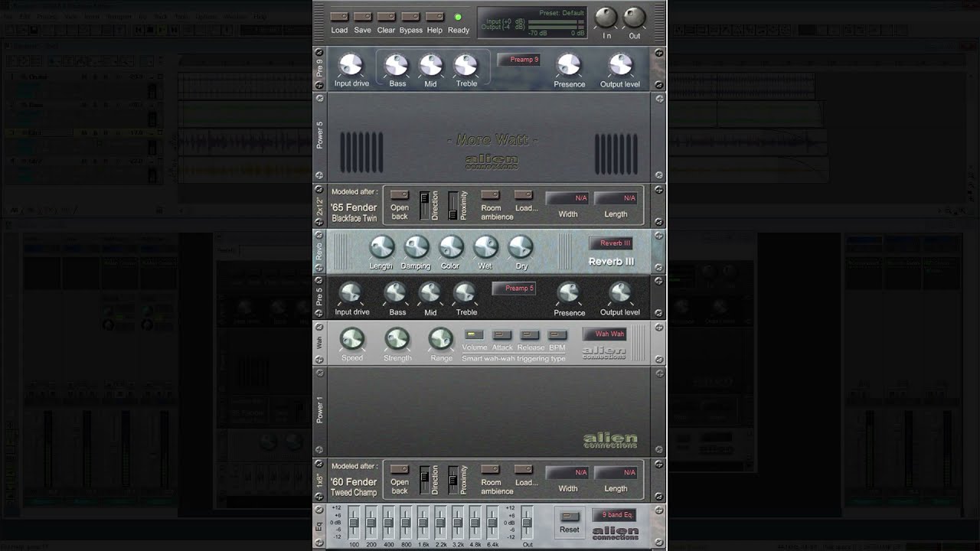Click the green Ready indicator light
The width and height of the screenshot is (980, 551).
[459, 17]
